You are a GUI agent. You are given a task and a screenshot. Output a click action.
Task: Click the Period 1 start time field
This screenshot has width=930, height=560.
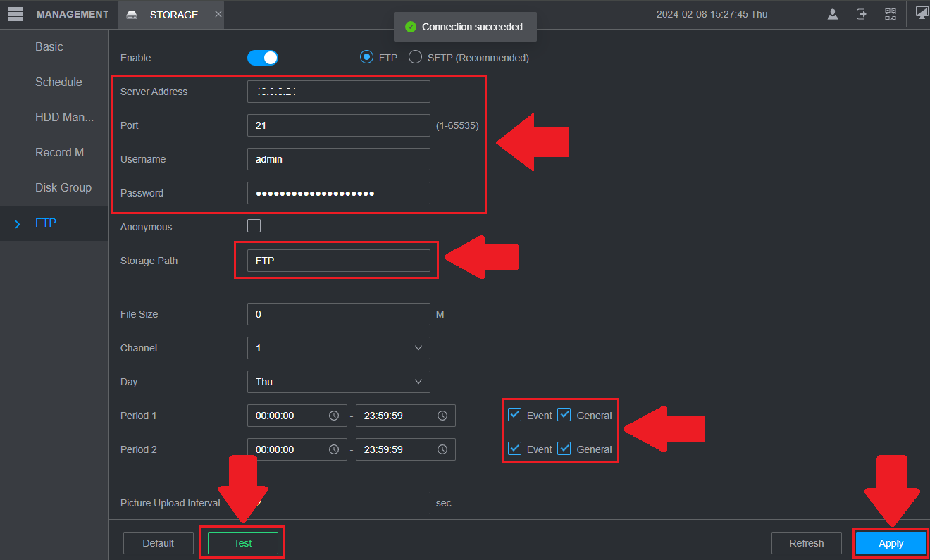tap(297, 416)
